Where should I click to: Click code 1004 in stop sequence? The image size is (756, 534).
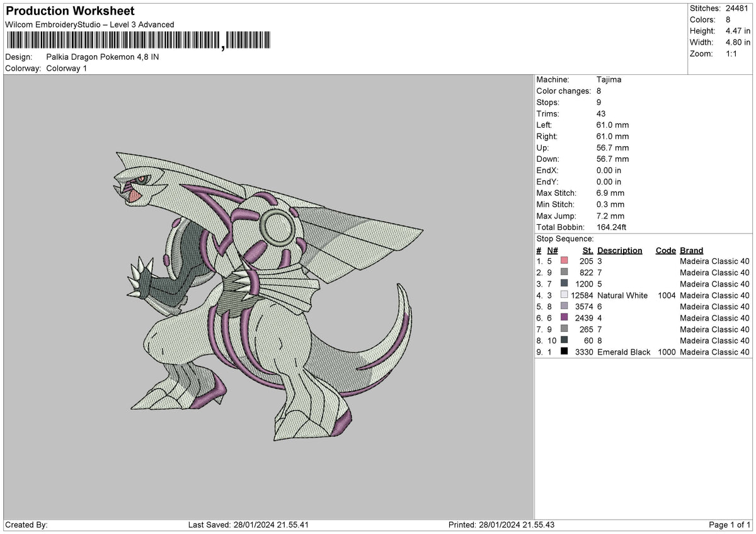(665, 295)
